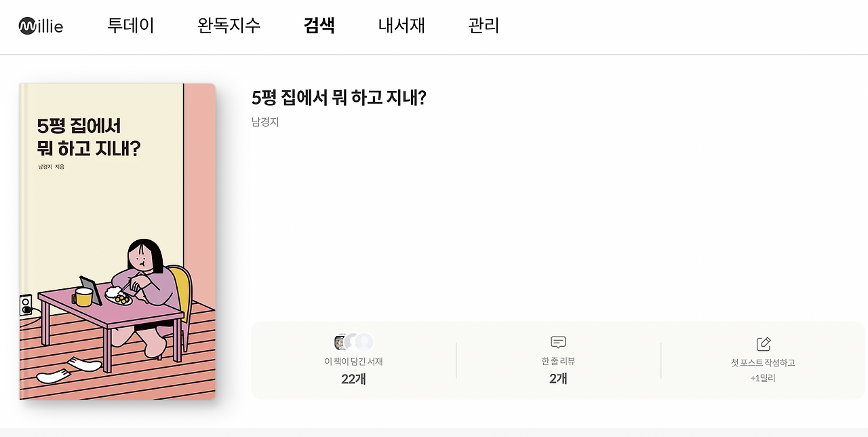Open the 완독지수 tab

tap(228, 25)
